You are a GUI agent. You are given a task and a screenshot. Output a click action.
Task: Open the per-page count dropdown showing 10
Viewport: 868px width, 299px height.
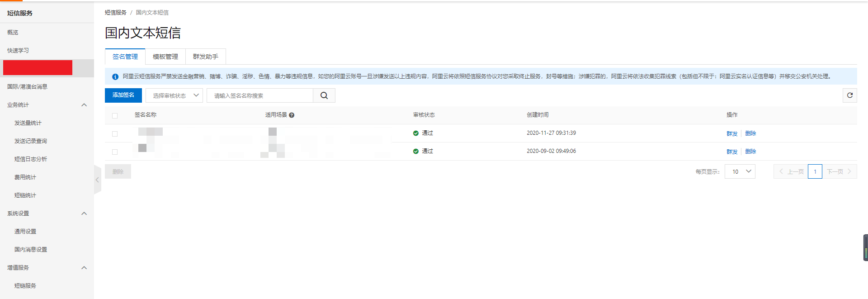740,171
